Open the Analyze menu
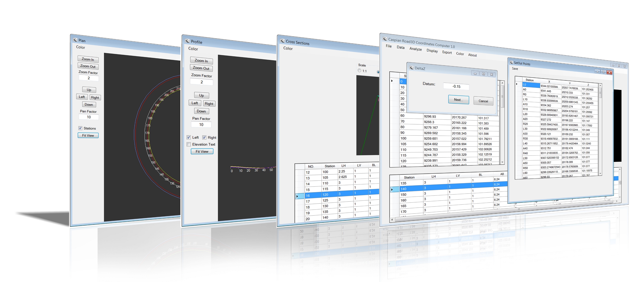Viewport: 644px width, 282px height. [x=415, y=49]
